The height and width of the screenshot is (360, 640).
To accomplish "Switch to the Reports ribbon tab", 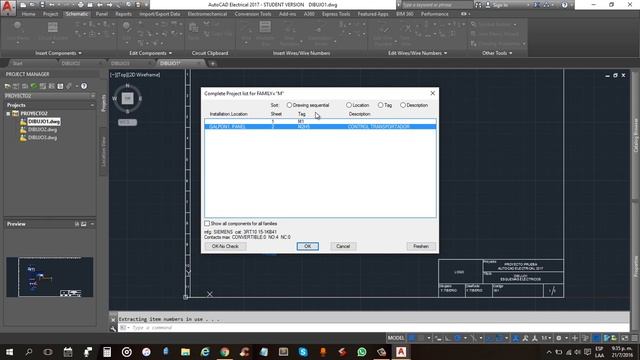I will (123, 14).
